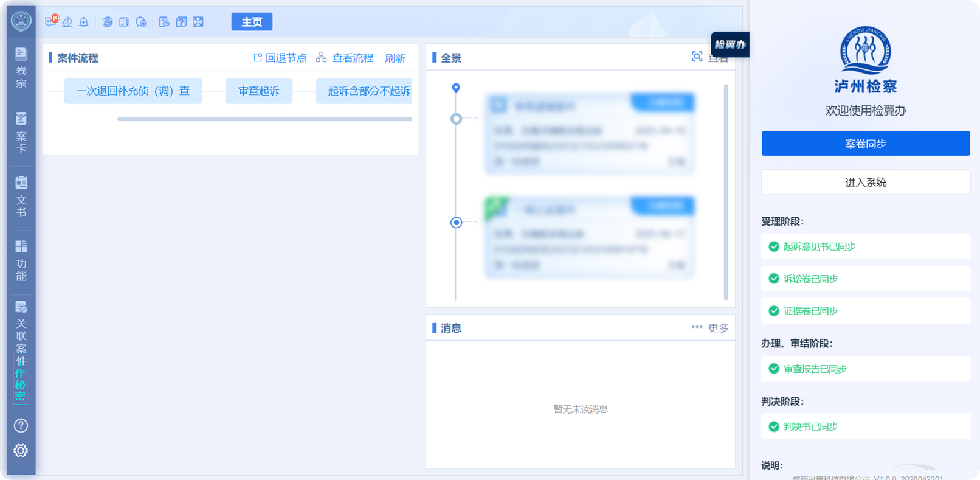Screen dimensions: 980x480
Task: Click the top location pin timeline marker
Action: click(x=456, y=88)
